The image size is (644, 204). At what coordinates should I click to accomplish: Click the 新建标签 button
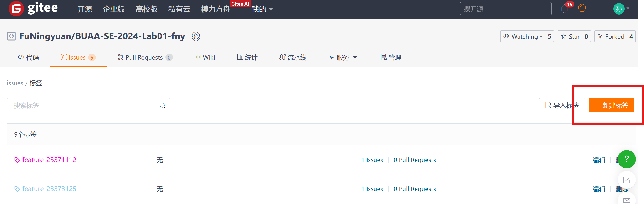point(611,105)
